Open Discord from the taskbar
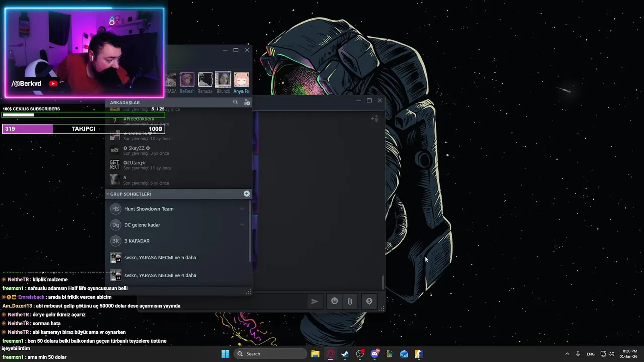This screenshot has height=362, width=644. pos(375,354)
